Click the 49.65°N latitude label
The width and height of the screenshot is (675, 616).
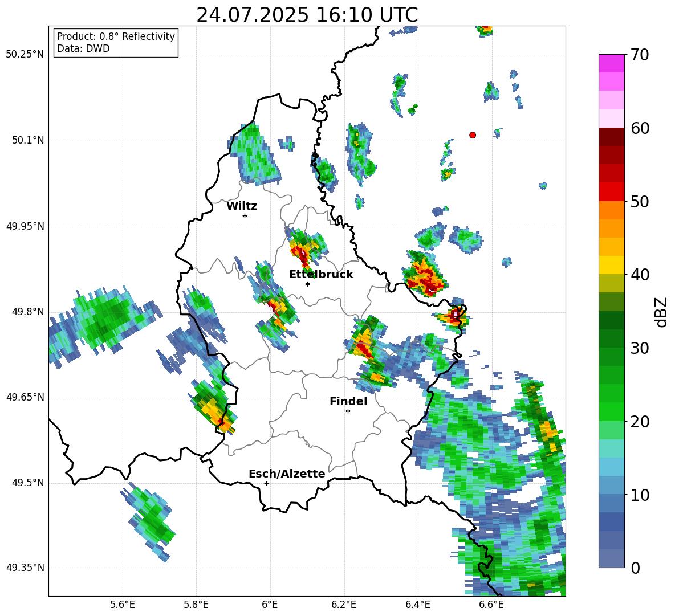(x=25, y=397)
